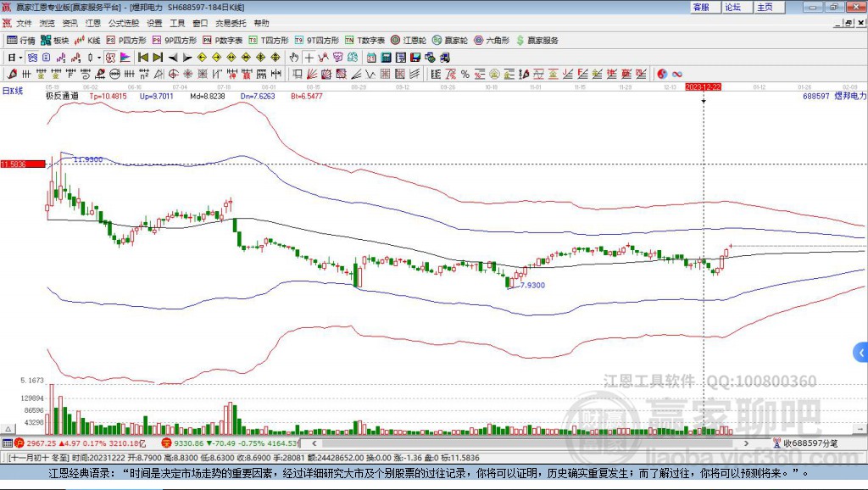The width and height of the screenshot is (868, 490).
Task: Select the percent retracement tool
Action: (465, 74)
